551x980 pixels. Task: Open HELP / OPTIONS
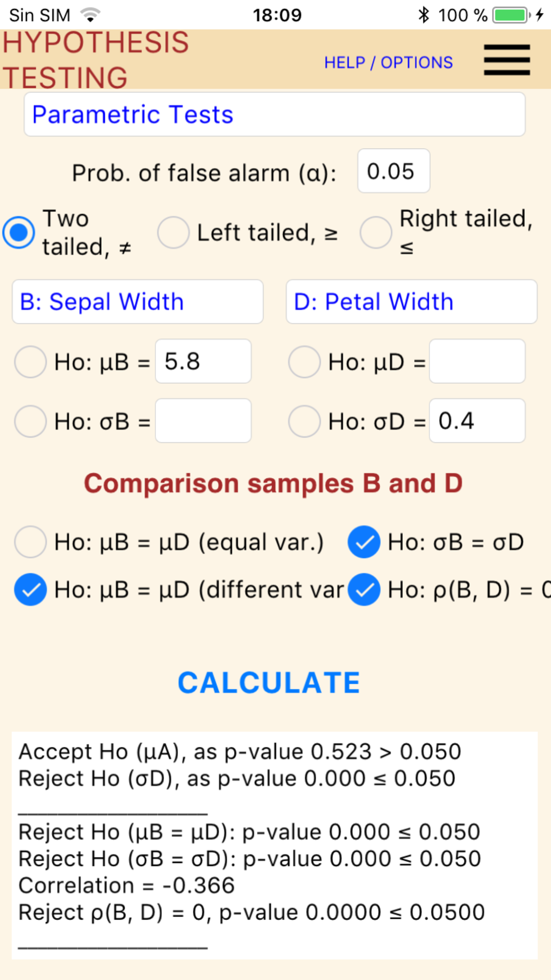[x=389, y=62]
